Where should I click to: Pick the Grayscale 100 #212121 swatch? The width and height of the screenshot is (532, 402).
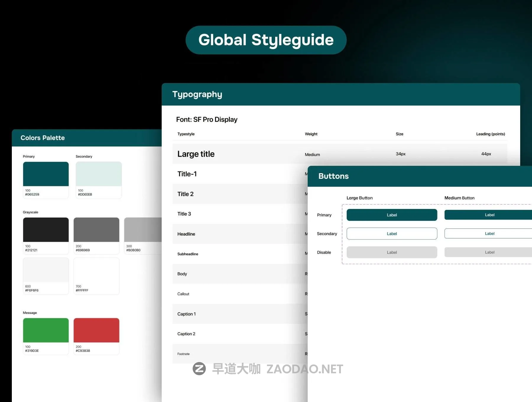[46, 230]
